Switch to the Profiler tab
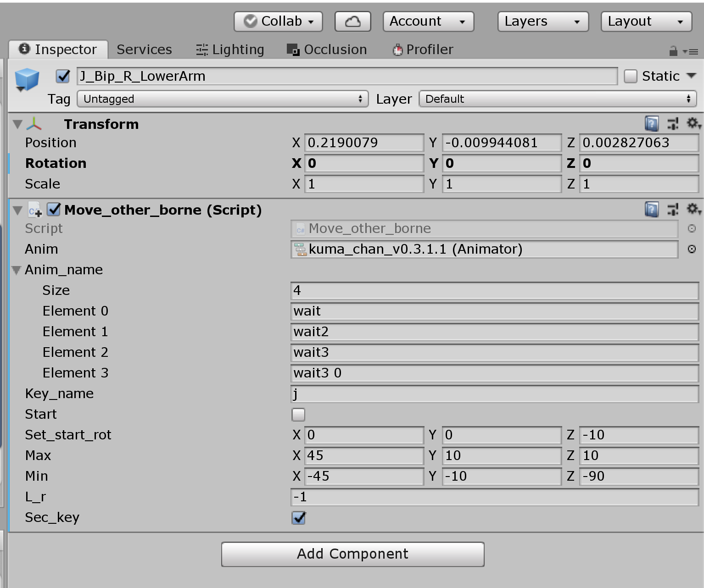The image size is (704, 588). pyautogui.click(x=423, y=50)
